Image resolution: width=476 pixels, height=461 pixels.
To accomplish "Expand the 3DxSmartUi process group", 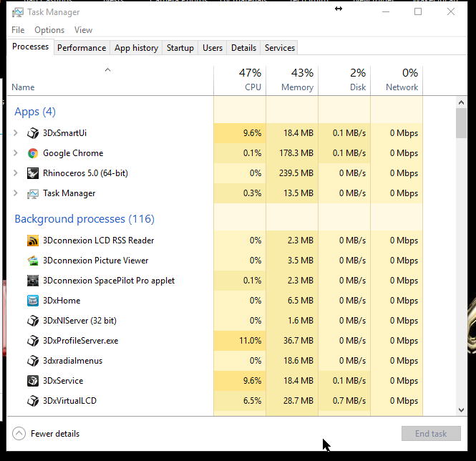I will 16,132.
